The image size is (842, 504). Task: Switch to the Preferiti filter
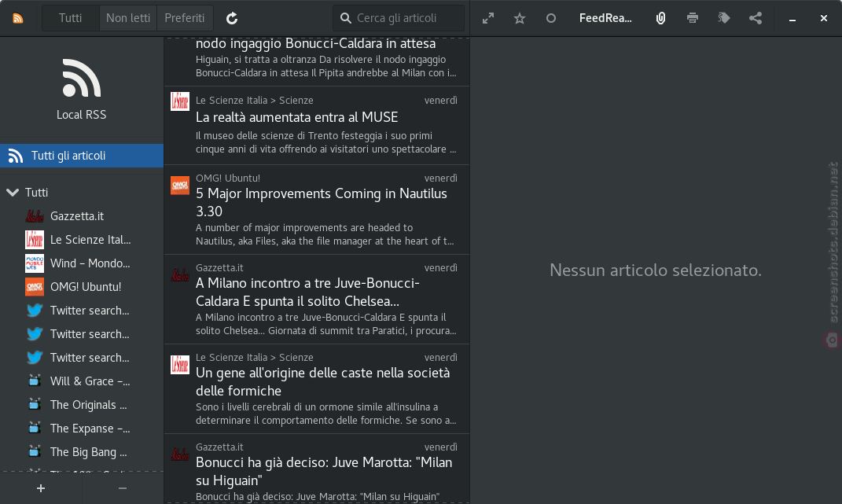[184, 18]
